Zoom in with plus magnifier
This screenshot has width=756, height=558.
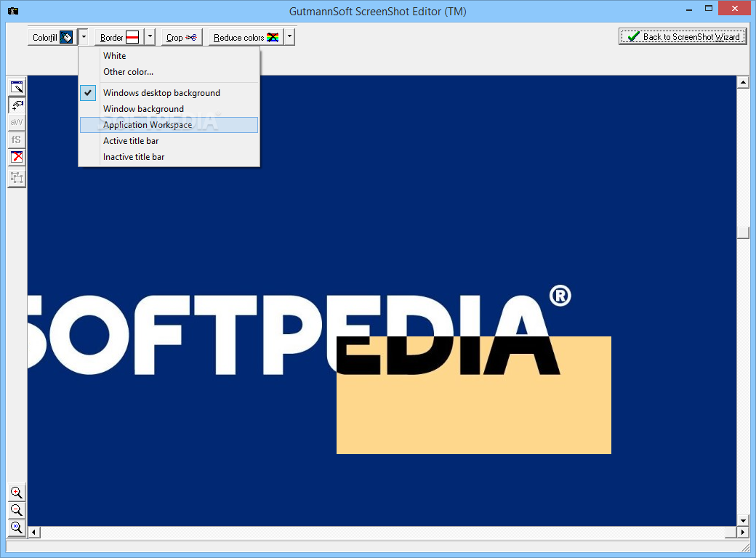[x=17, y=493]
